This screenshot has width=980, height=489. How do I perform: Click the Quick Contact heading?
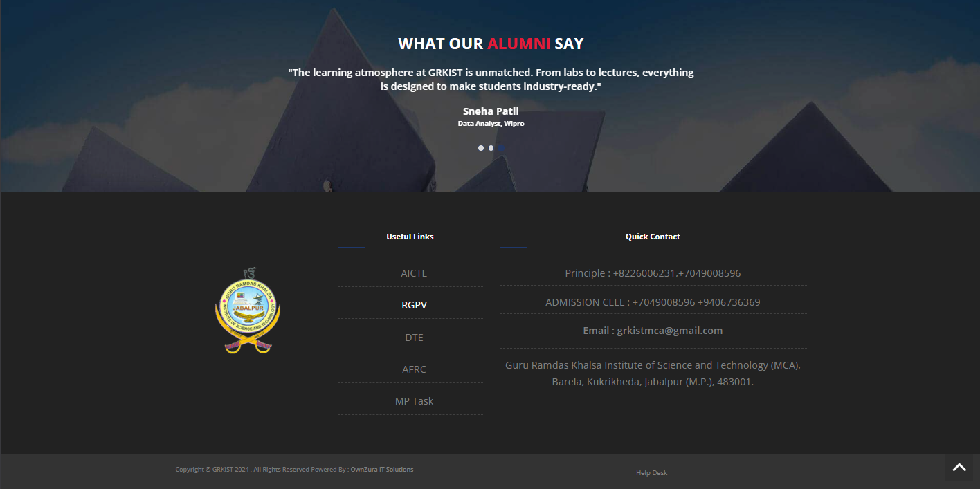coord(652,236)
